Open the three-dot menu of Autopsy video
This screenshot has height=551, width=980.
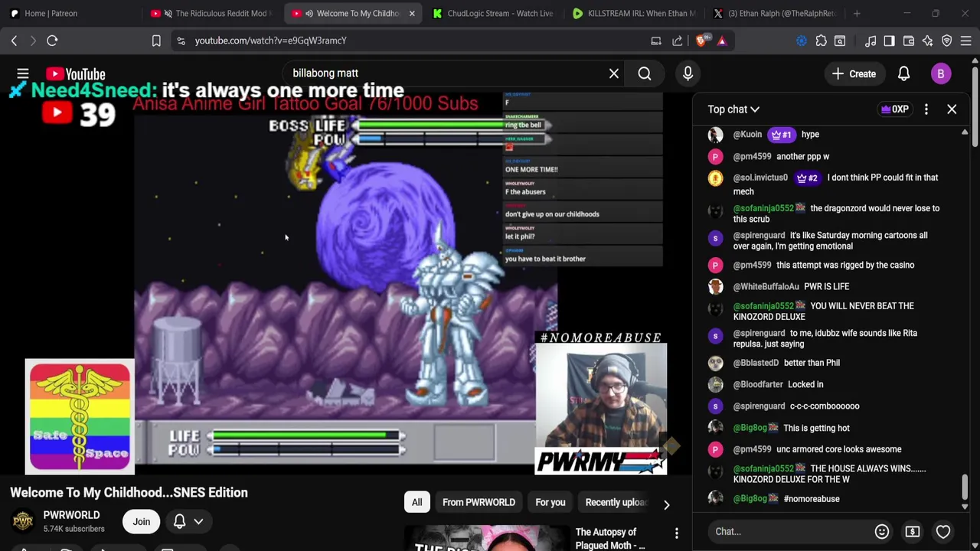coord(676,533)
